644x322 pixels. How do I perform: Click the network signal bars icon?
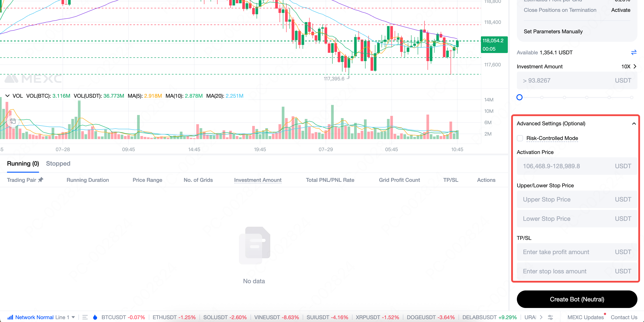[x=10, y=317]
